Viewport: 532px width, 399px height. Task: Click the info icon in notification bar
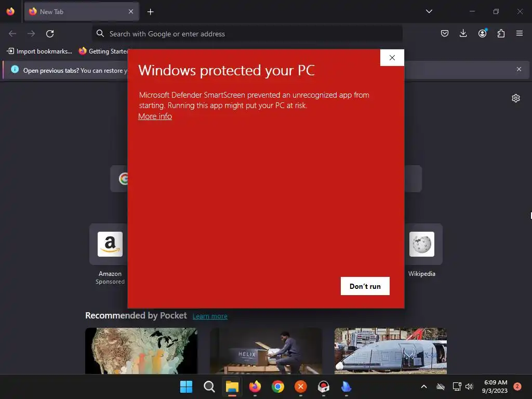[x=15, y=69]
